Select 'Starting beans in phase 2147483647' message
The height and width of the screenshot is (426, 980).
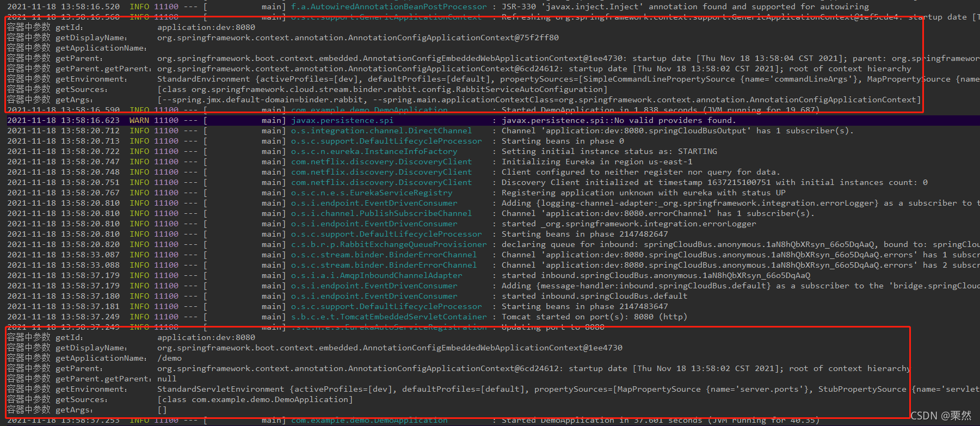[585, 306]
